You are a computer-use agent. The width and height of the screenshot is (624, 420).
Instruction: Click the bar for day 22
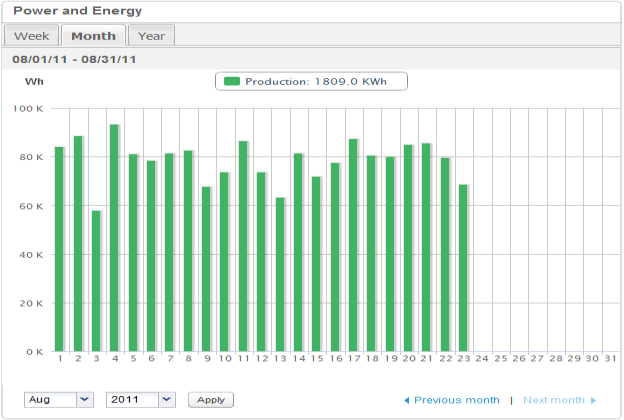coord(445,255)
